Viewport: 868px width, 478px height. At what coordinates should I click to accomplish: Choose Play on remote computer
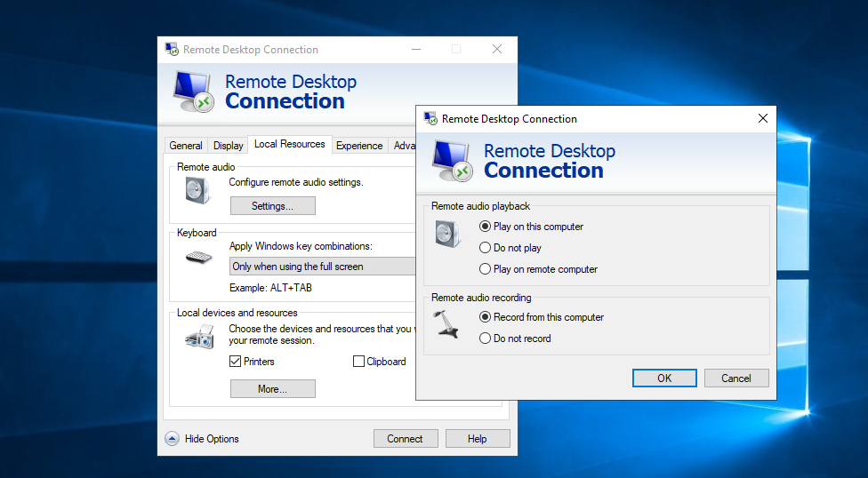pos(538,269)
